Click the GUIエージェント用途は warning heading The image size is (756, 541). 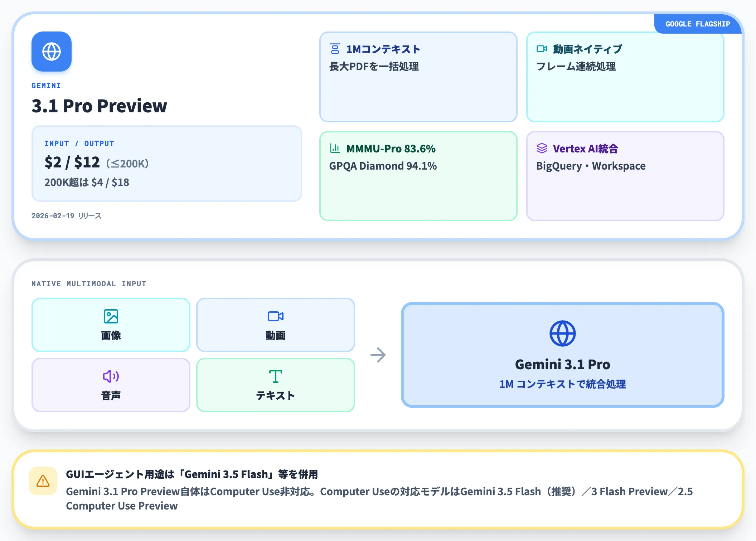click(192, 474)
